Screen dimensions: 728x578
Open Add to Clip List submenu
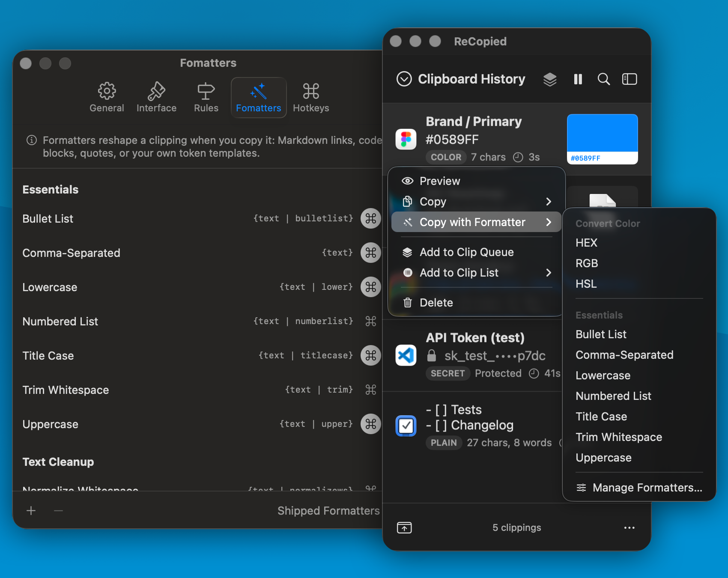[x=476, y=273]
